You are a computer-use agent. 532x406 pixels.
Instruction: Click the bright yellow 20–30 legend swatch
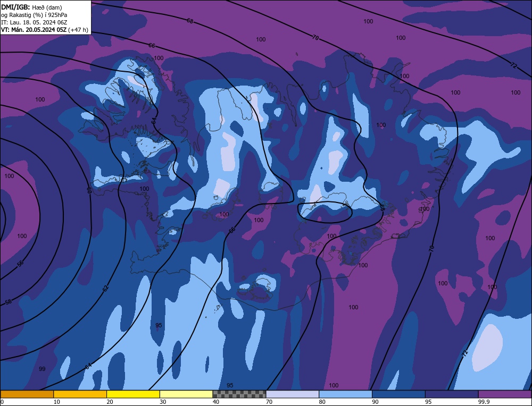click(x=133, y=394)
